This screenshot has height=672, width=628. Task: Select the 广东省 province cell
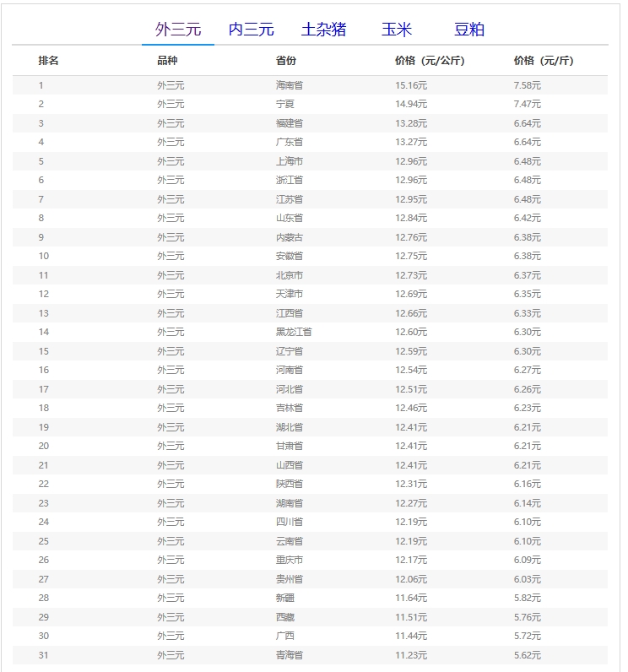[x=290, y=142]
